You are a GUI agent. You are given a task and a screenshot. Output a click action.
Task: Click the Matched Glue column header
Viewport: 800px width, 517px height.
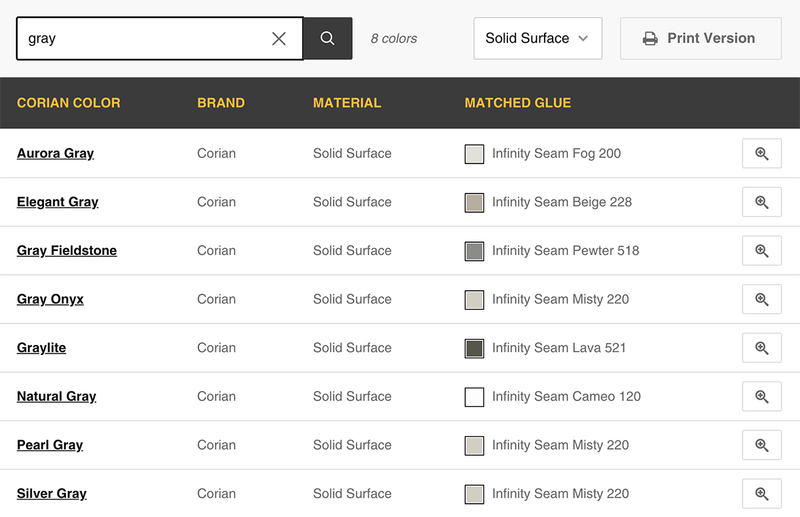517,102
